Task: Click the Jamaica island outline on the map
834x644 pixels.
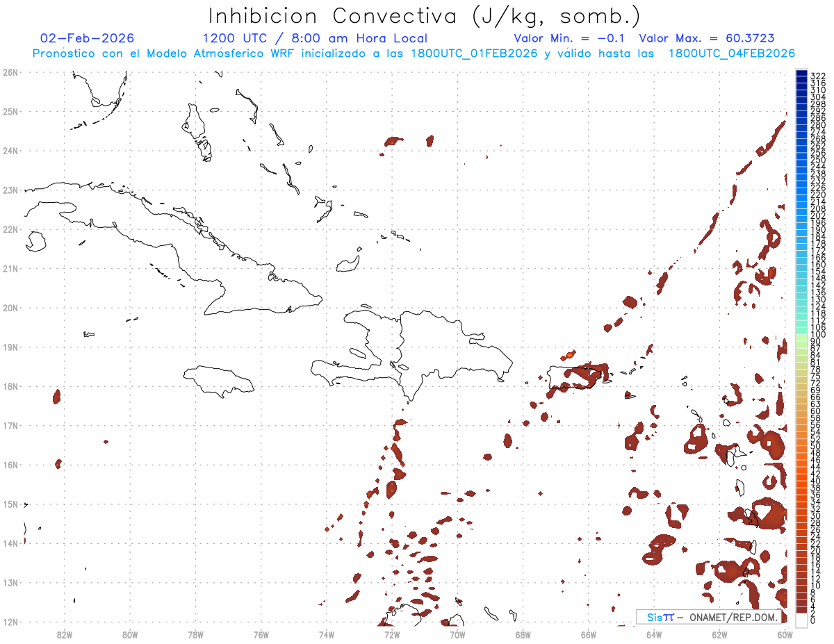Action: pos(220,381)
